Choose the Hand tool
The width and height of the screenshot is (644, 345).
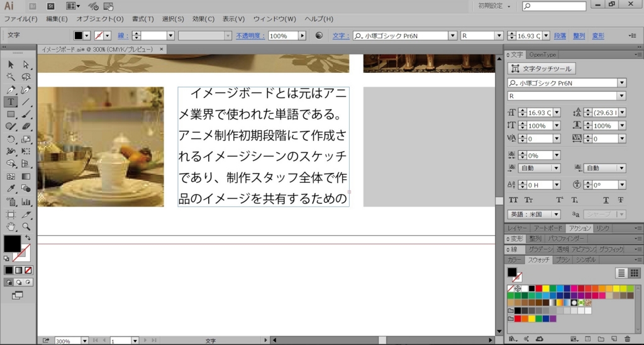[x=11, y=226]
